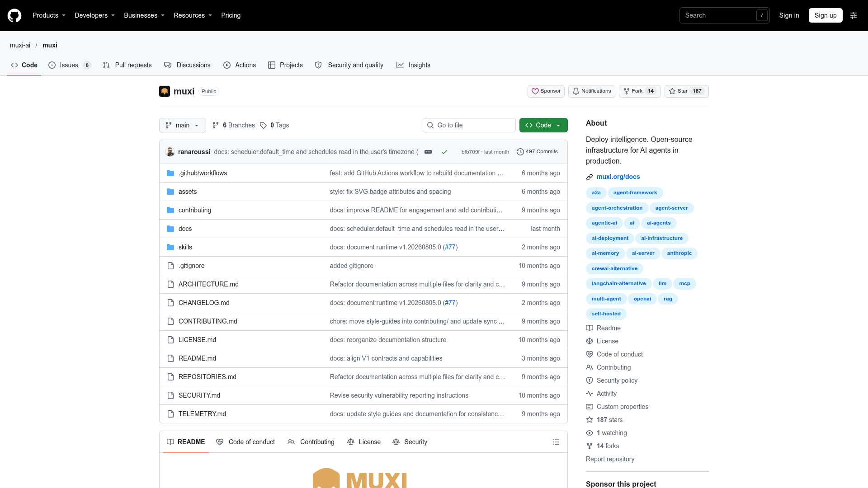Click the agent-framework topic tag
The image size is (868, 488).
pos(635,193)
